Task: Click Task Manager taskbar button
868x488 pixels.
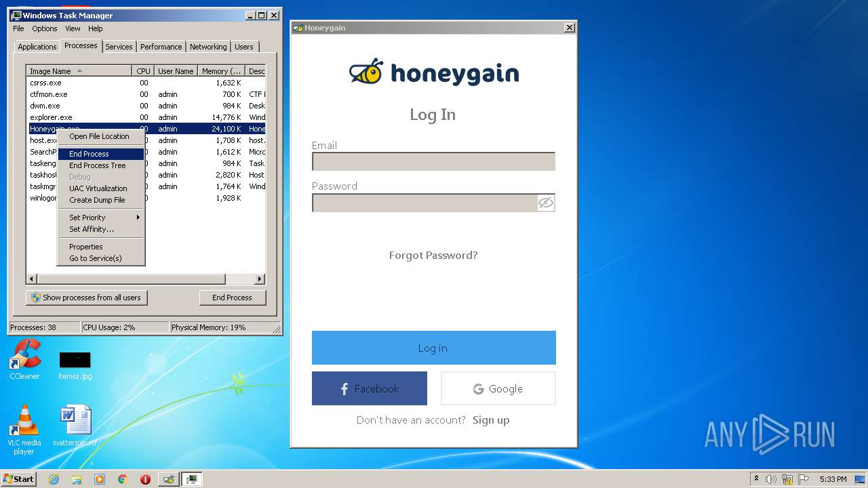Action: (x=192, y=479)
